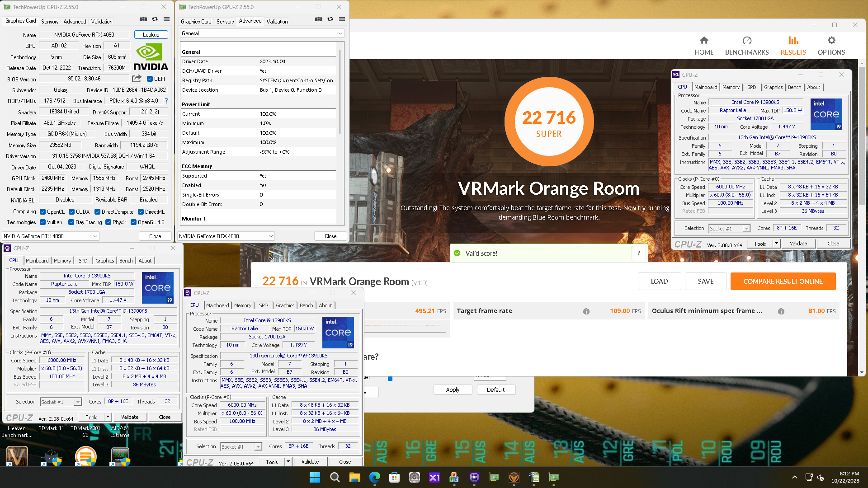Open GPU selector in Advanced GPU-Z window
This screenshot has height=488, width=868.
[226, 236]
